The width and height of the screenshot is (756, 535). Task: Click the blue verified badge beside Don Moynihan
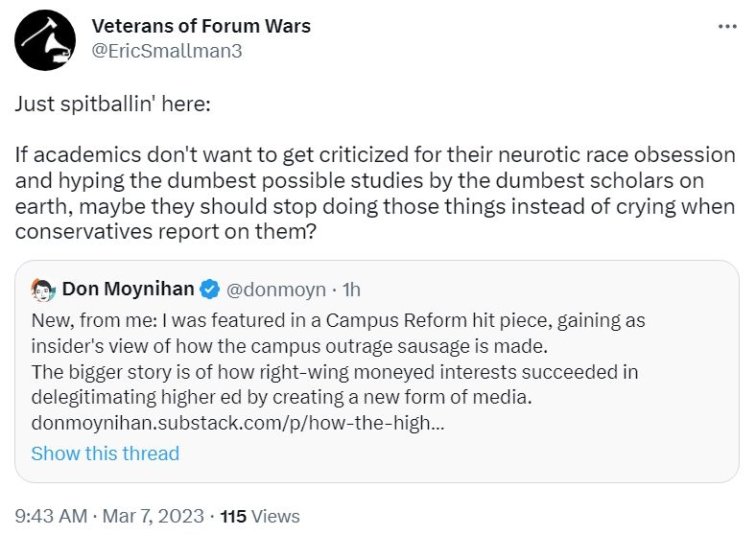point(209,289)
